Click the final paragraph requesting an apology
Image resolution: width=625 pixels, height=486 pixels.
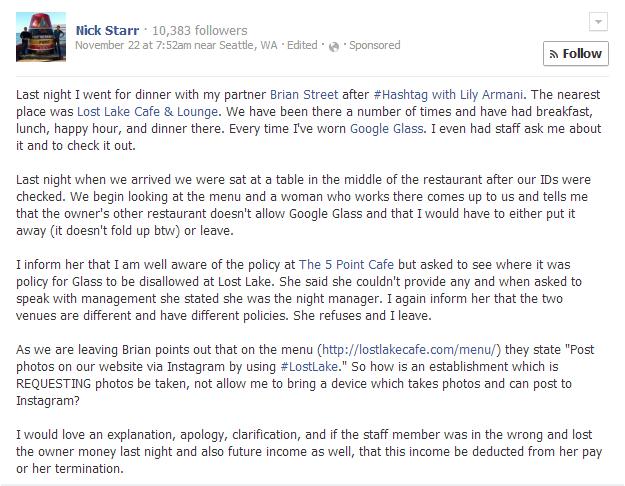(x=309, y=451)
